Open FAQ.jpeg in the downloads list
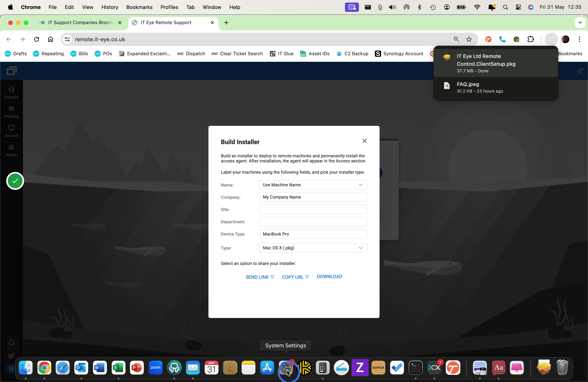The height and width of the screenshot is (382, 588). point(496,88)
